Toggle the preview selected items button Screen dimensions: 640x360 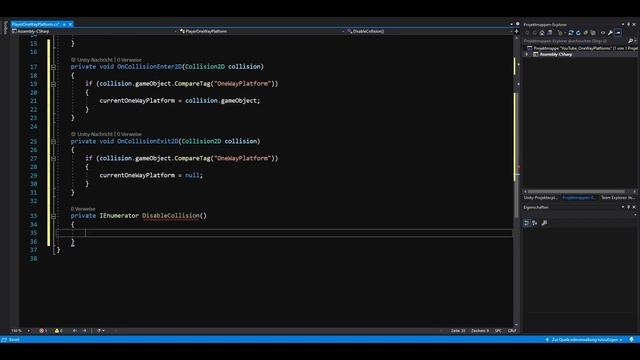pyautogui.click(x=618, y=33)
